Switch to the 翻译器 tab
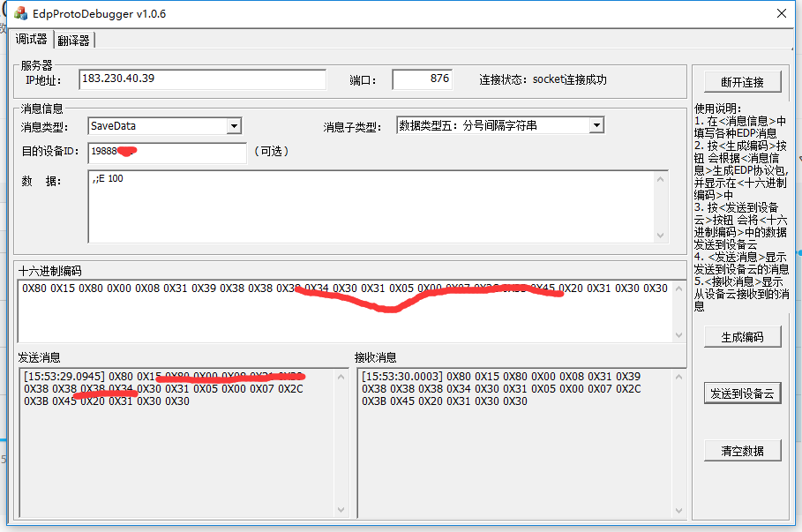The width and height of the screenshot is (802, 532). (x=73, y=39)
